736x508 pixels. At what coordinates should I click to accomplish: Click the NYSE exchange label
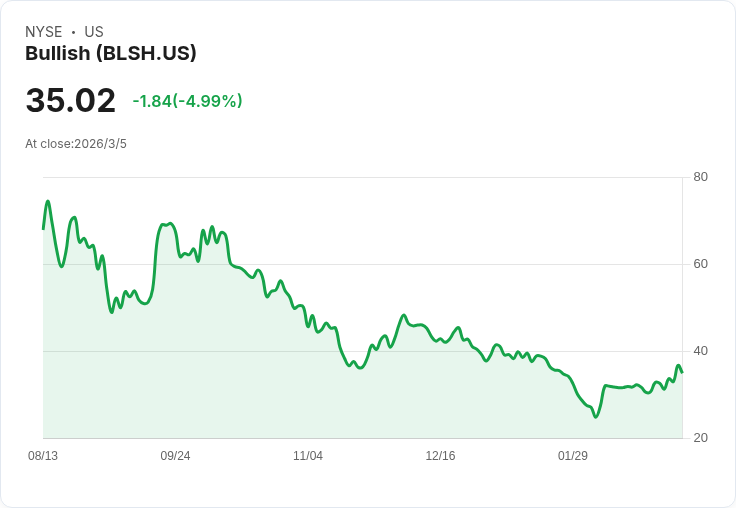click(x=44, y=32)
